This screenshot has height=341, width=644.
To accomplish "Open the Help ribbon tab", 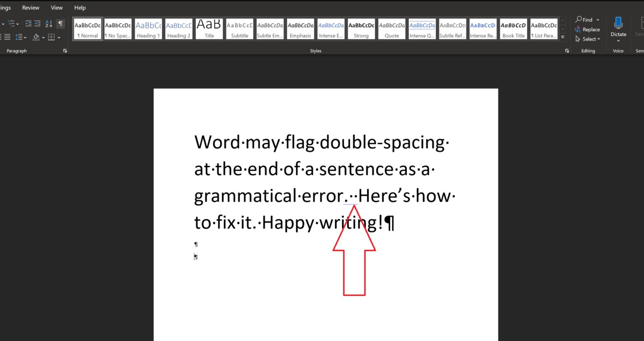I will pos(80,8).
